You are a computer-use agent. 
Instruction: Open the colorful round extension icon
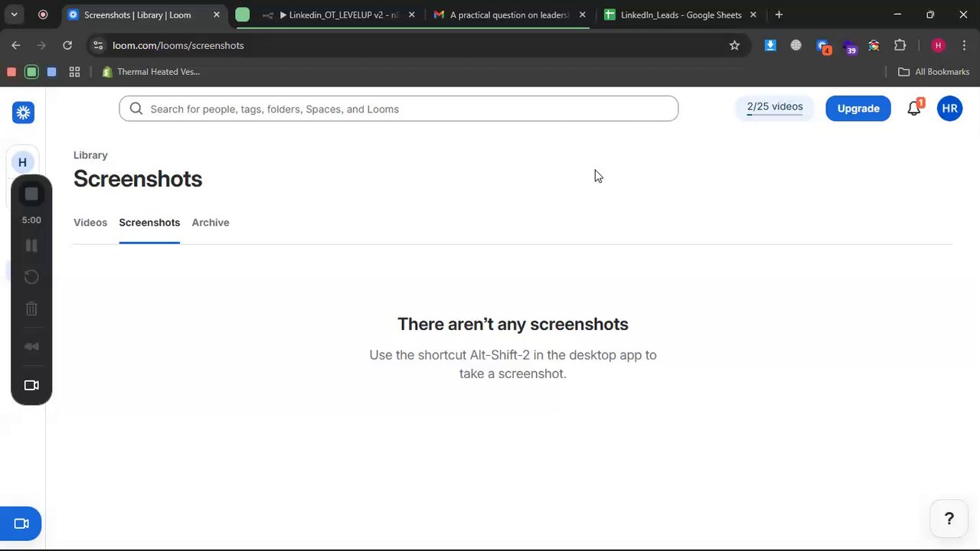pos(874,45)
